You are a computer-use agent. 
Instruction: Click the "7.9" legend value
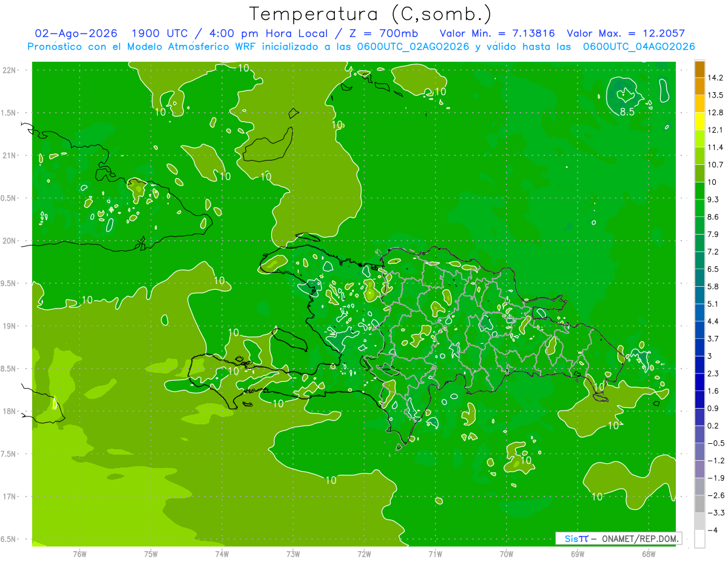713,234
